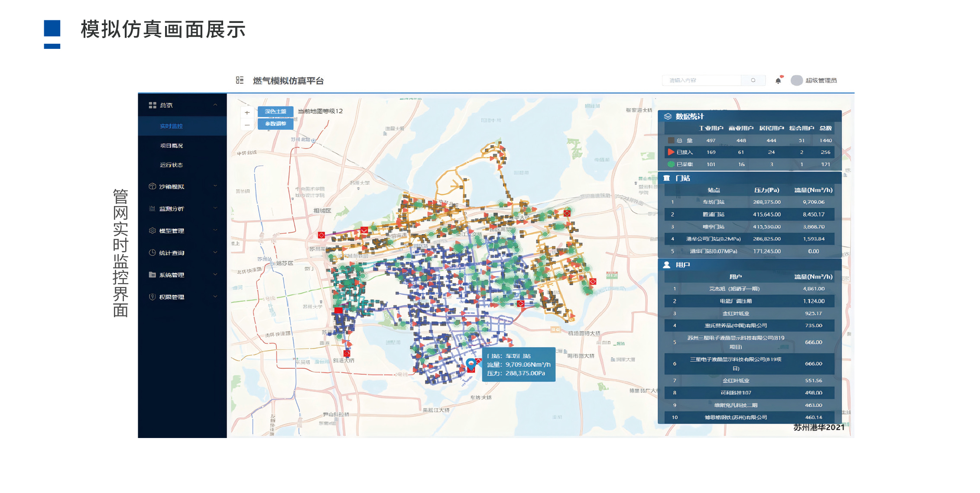
Task: Click the 门站 station panel icon
Action: pos(667,178)
